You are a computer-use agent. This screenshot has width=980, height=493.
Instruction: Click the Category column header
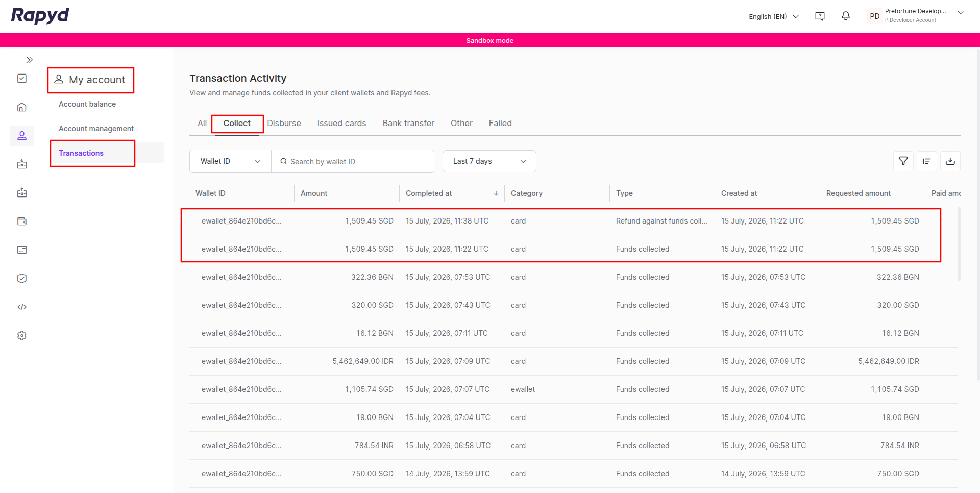point(527,193)
